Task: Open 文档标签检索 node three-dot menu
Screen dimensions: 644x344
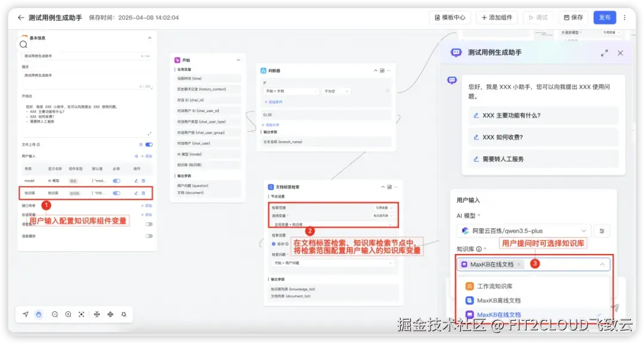Action: click(396, 187)
